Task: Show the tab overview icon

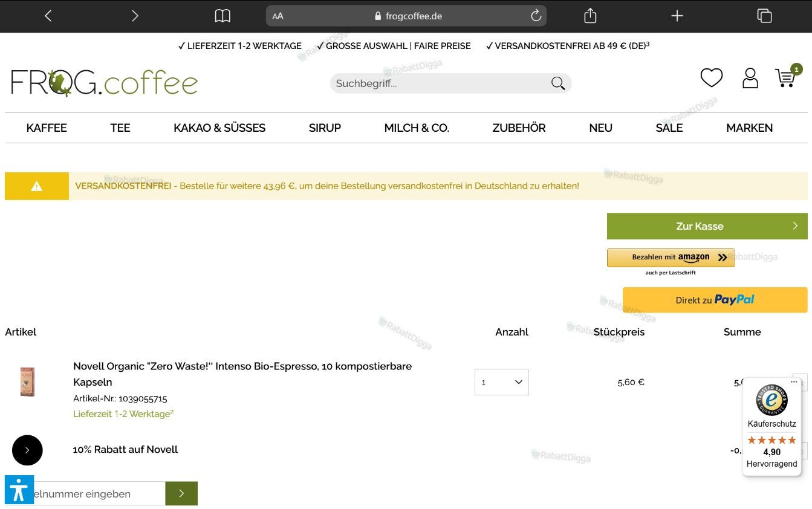Action: [764, 16]
